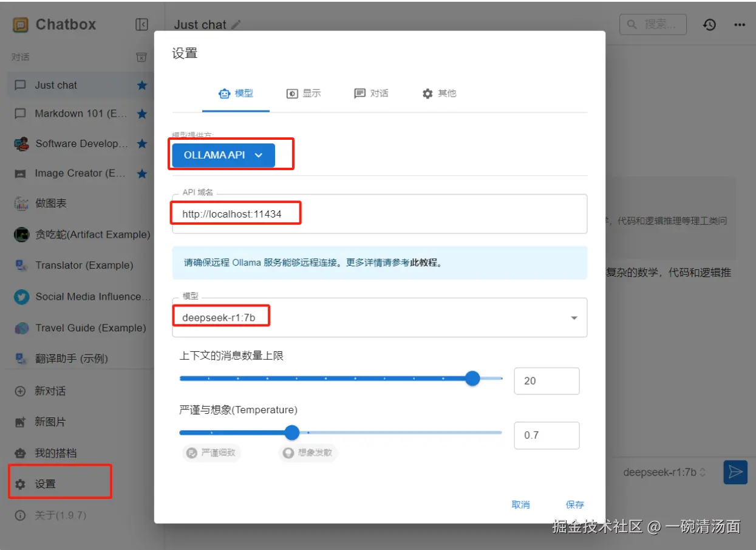Click the Temperature value field showing 0.7
This screenshot has height=550, width=756.
547,435
